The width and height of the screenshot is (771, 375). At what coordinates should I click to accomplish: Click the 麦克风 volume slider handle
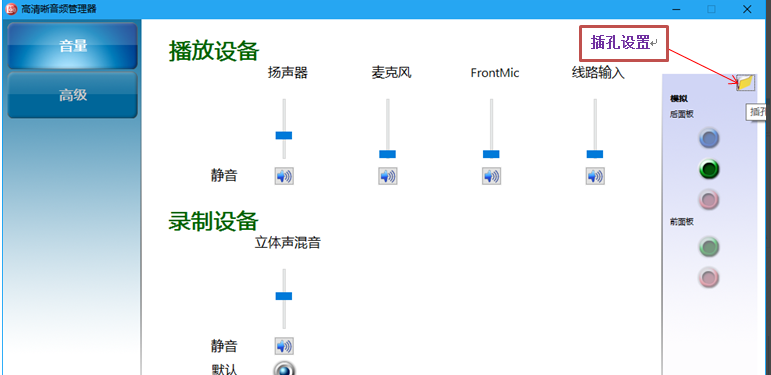pyautogui.click(x=387, y=154)
